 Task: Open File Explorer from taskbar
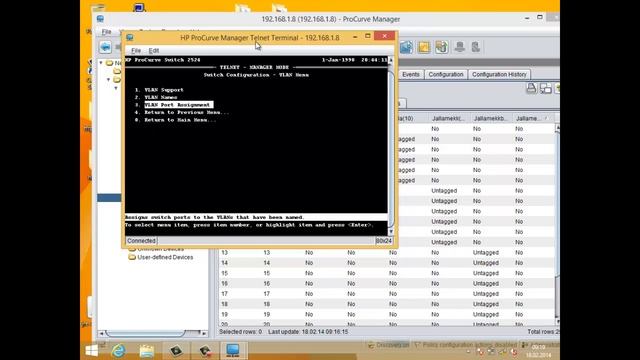147,351
